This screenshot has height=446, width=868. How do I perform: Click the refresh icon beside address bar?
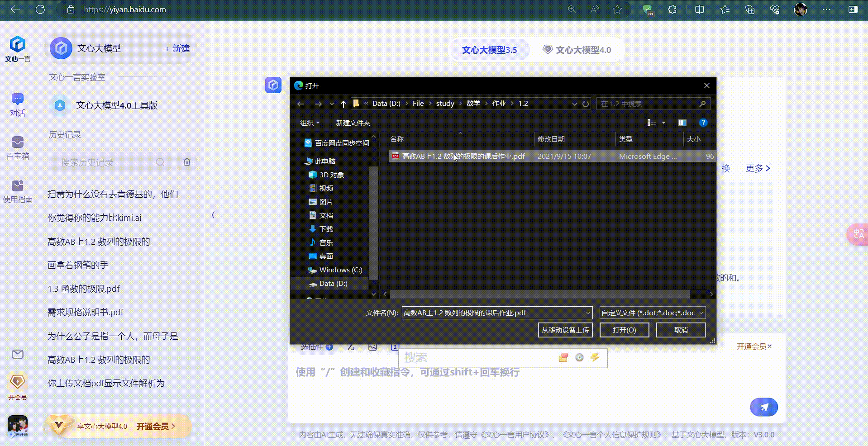[x=586, y=104]
